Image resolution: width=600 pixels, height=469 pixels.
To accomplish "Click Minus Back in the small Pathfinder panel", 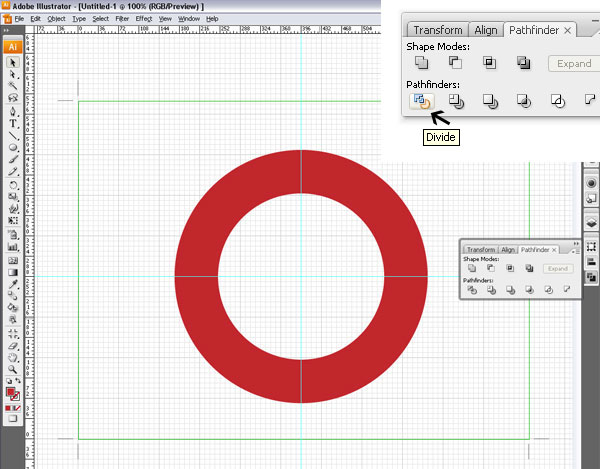I will [x=567, y=289].
